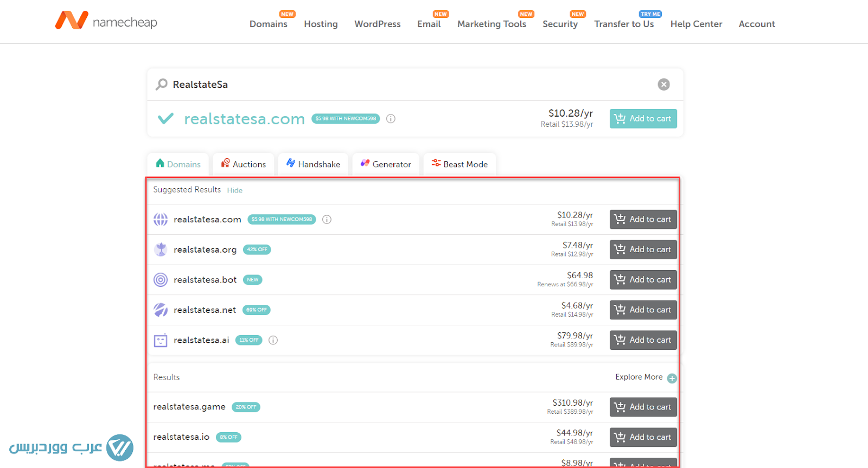Click the realstatesa.org domain icon
Viewport: 868px width, 468px height.
coord(161,249)
